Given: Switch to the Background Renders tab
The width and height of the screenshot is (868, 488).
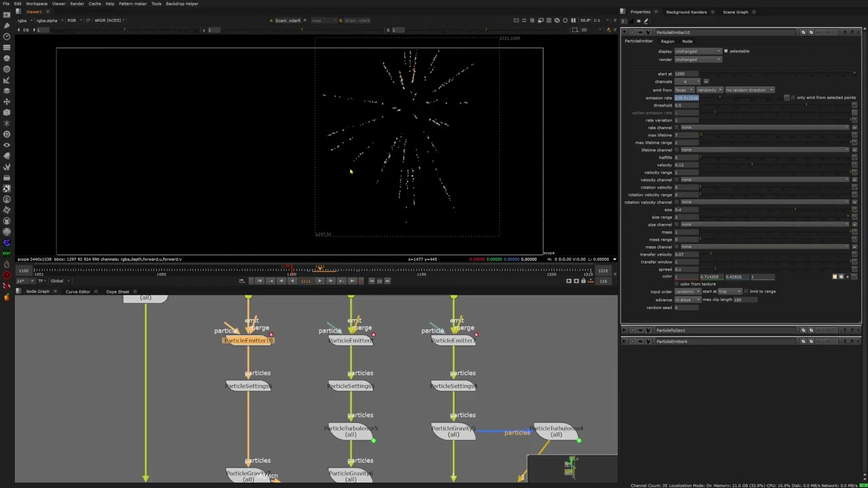Looking at the screenshot, I should (x=686, y=12).
